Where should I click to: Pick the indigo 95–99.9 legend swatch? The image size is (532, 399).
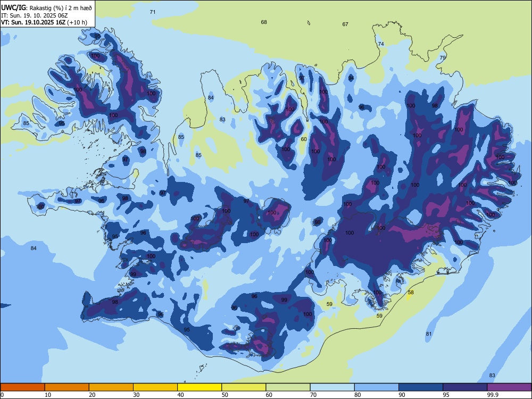pyautogui.click(x=465, y=387)
